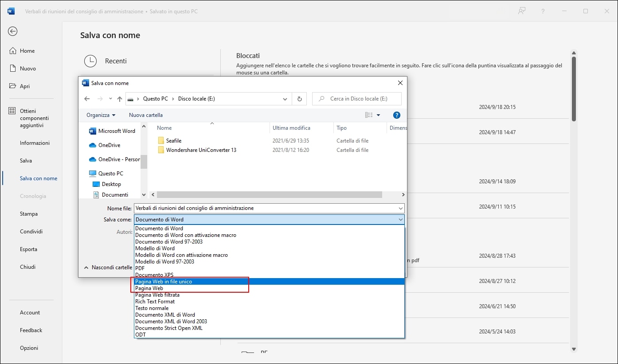Open the Nome file dropdown arrow
618x364 pixels.
401,208
